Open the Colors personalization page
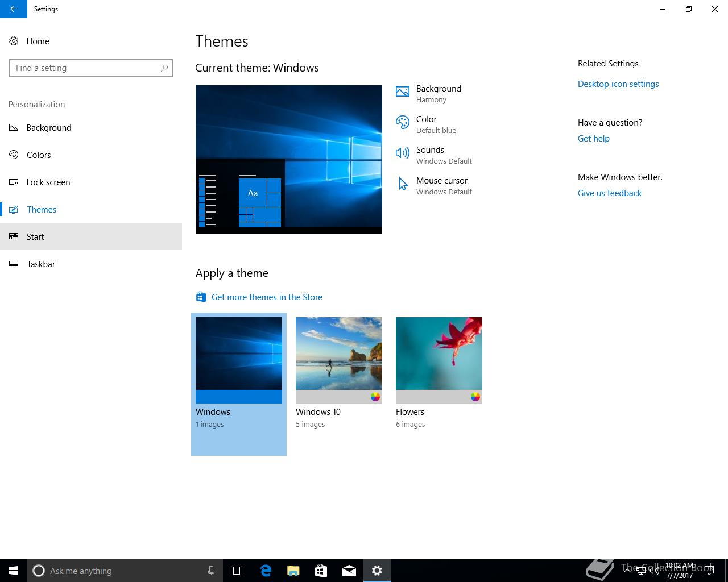Viewport: 728px width, 582px height. click(x=39, y=155)
